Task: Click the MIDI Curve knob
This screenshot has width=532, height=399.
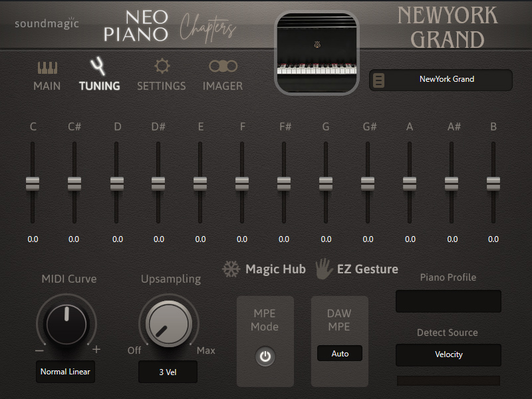Action: coord(66,324)
